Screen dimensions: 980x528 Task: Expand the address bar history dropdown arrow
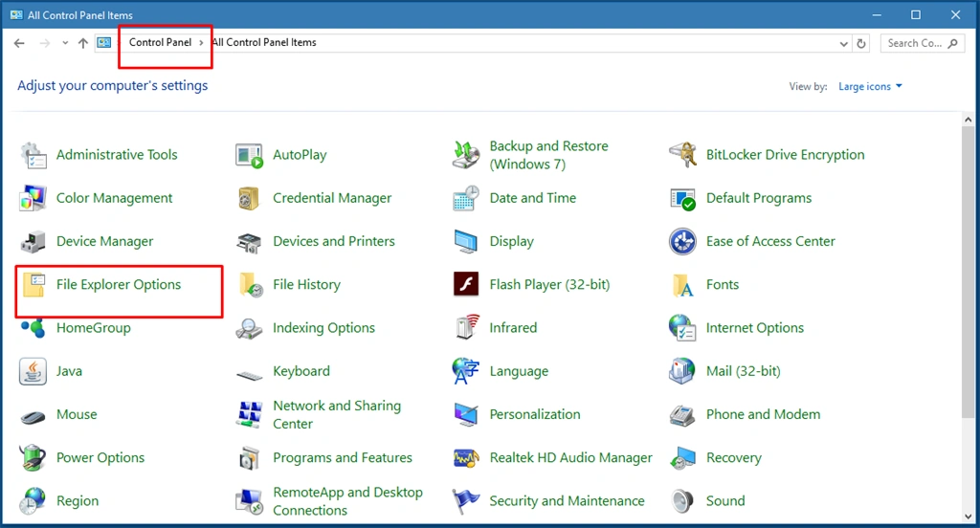pos(844,44)
